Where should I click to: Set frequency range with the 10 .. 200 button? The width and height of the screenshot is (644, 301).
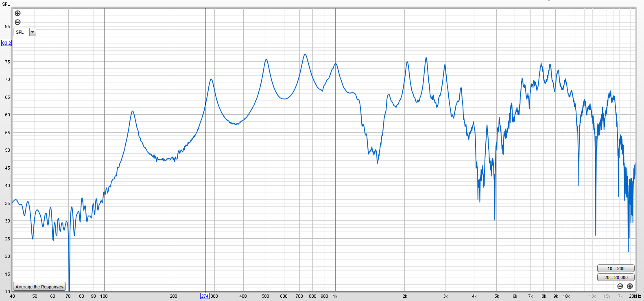616,268
